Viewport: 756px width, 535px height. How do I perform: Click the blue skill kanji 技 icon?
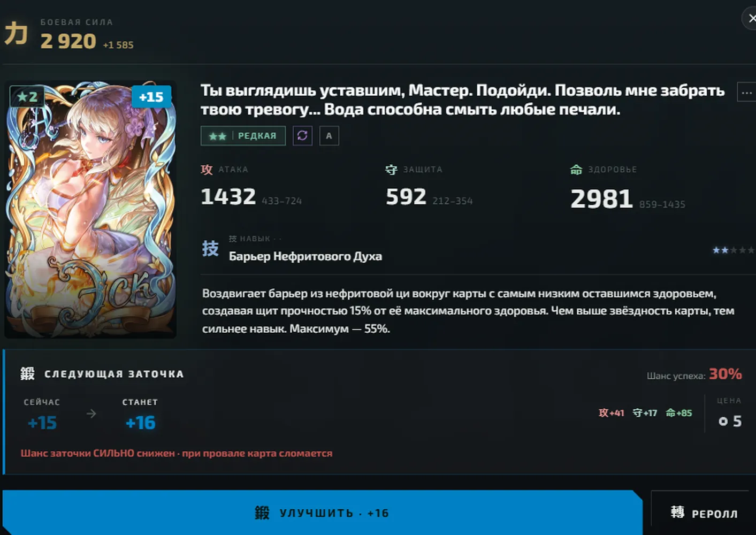[x=210, y=248]
